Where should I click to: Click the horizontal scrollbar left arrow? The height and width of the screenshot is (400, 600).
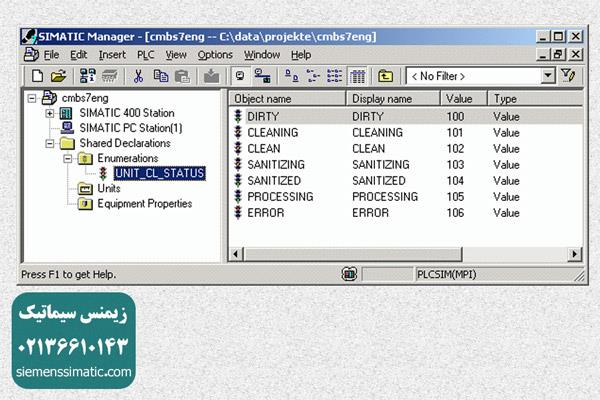click(x=236, y=254)
